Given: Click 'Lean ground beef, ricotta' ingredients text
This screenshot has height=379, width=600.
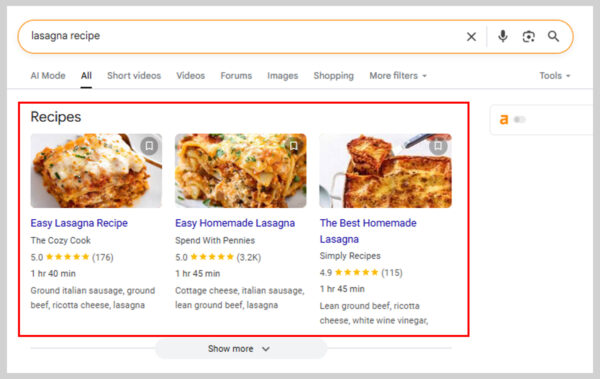Looking at the screenshot, I should click(374, 313).
